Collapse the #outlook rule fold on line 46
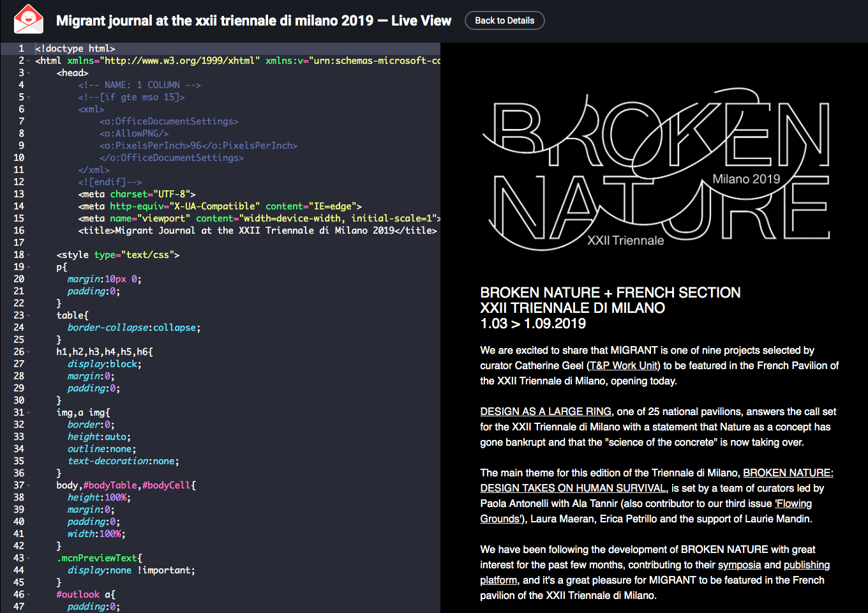The image size is (868, 613). coord(29,594)
